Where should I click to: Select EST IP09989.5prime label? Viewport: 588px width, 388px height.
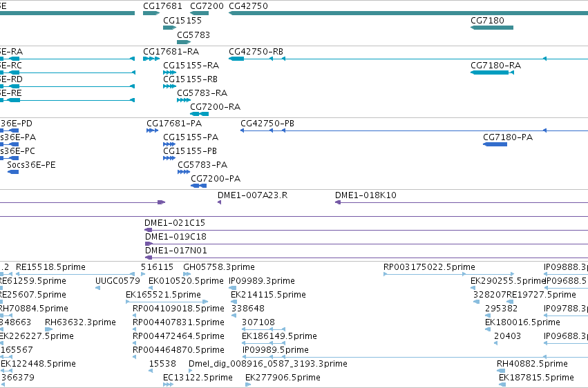(275, 350)
